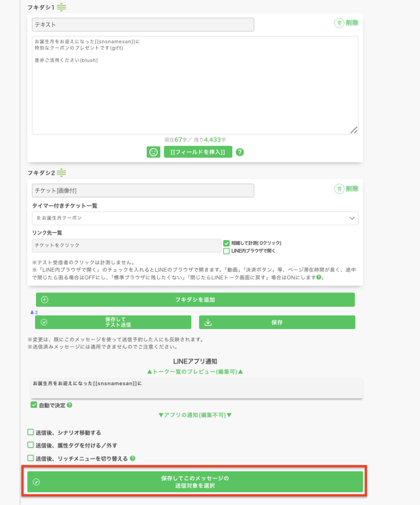Image resolution: width=420 pixels, height=505 pixels.
Task: Click the reorder handle beside フキダシ2
Action: click(61, 173)
